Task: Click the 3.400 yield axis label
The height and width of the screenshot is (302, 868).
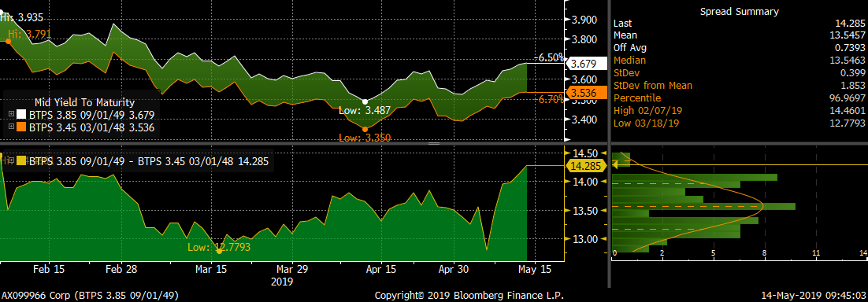Action: coord(584,120)
